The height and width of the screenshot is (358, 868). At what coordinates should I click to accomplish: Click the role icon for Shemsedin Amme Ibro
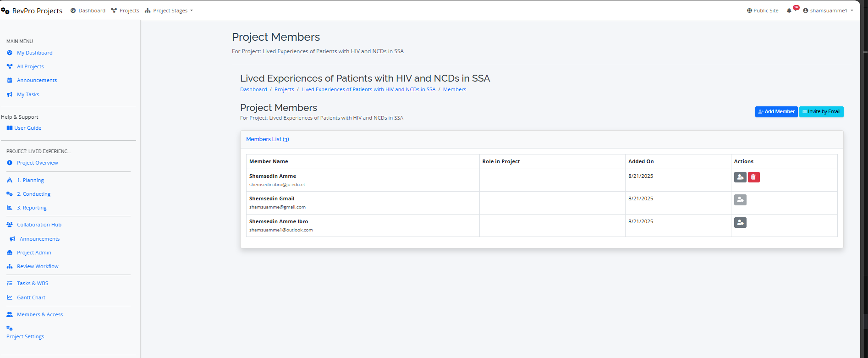click(x=740, y=222)
